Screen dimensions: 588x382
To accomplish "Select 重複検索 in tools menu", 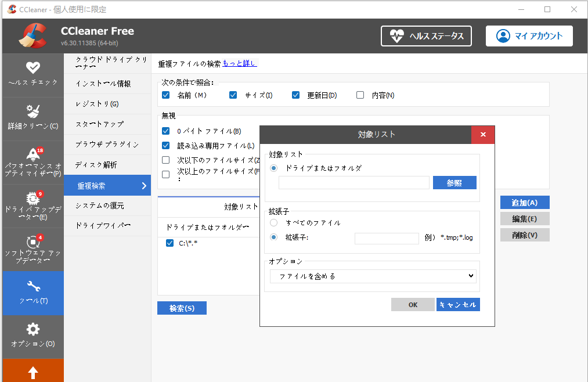I will [107, 186].
